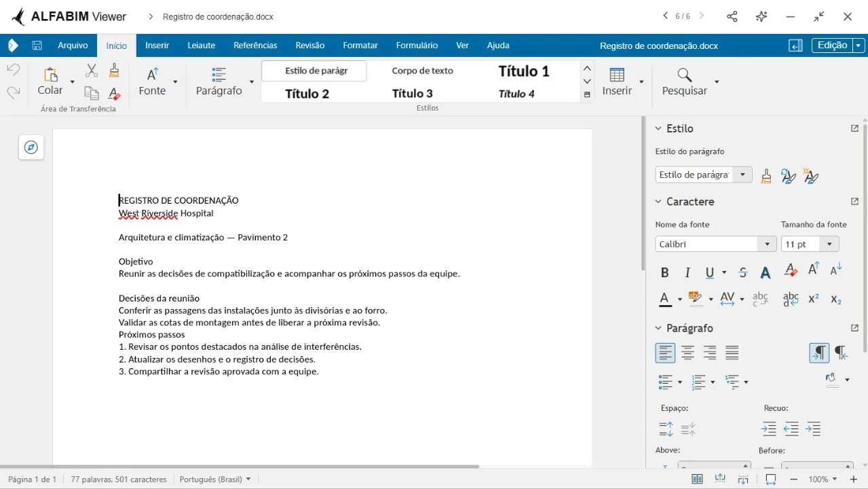
Task: Click the Undo arrow icon
Action: click(x=14, y=69)
